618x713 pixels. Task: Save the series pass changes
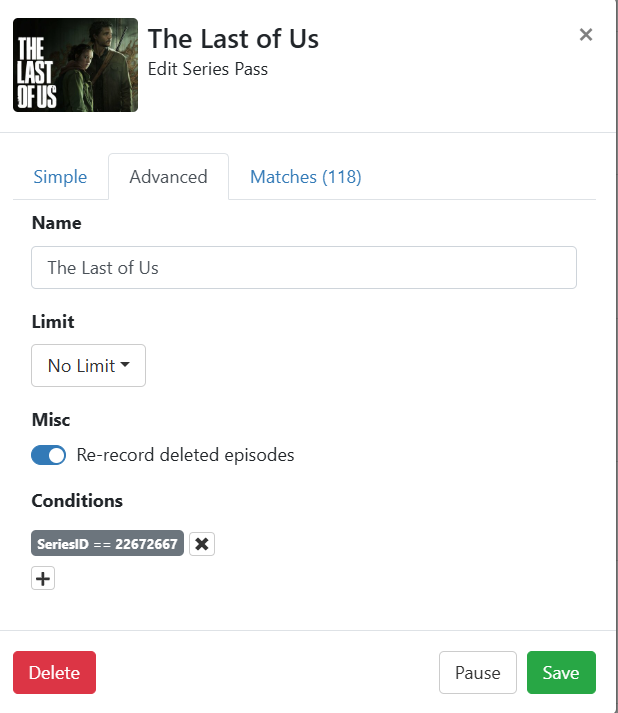click(x=560, y=673)
